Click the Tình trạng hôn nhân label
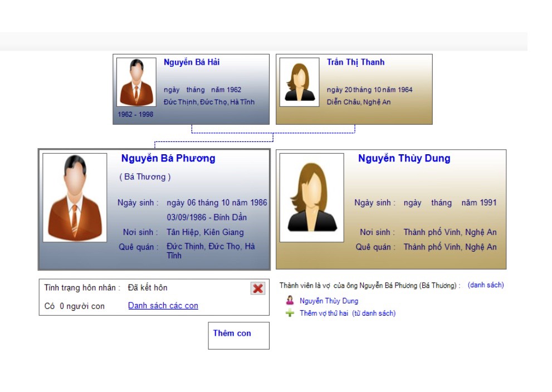The width and height of the screenshot is (552, 392). coord(82,288)
